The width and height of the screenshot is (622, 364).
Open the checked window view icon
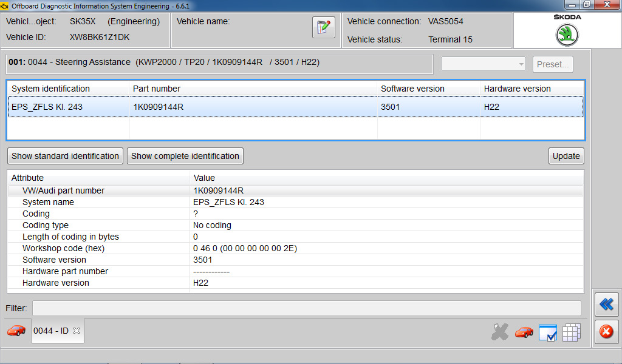(x=547, y=332)
